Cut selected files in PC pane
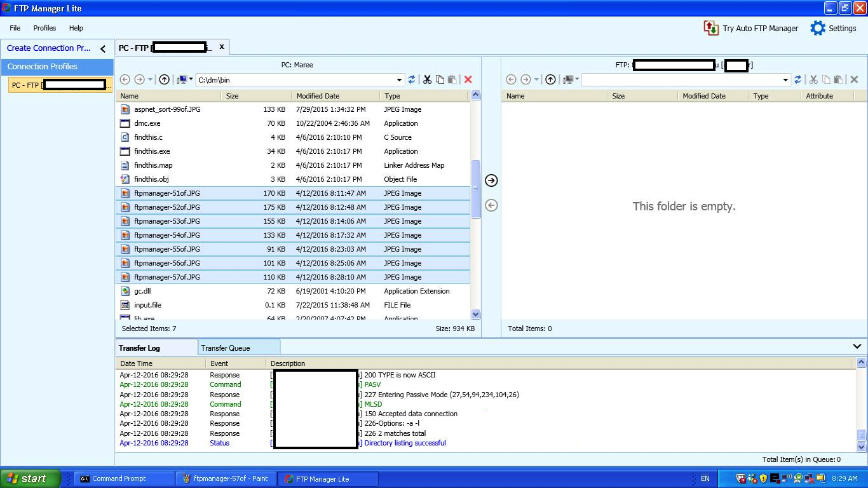This screenshot has height=488, width=868. [x=427, y=79]
